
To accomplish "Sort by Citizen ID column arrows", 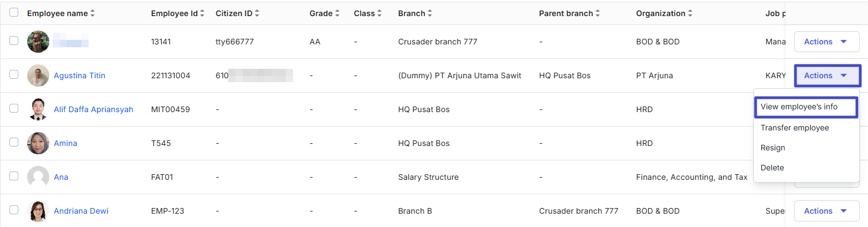I will 257,13.
